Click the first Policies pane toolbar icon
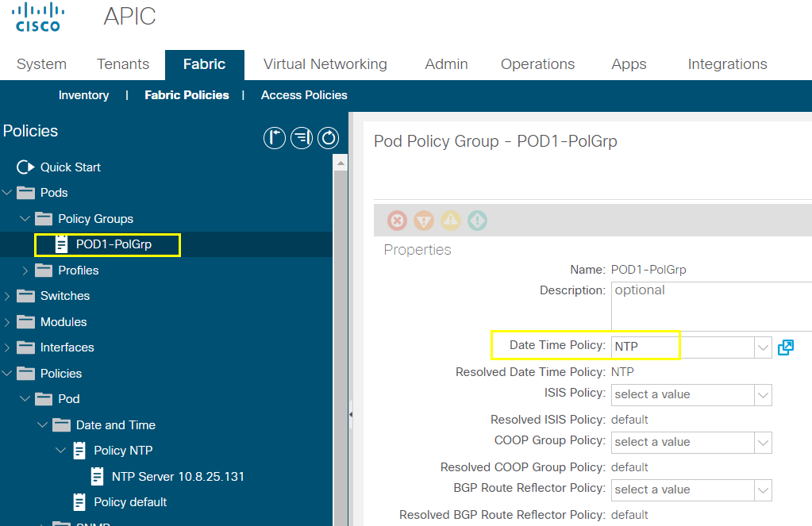Viewport: 812px width, 526px height. click(275, 138)
